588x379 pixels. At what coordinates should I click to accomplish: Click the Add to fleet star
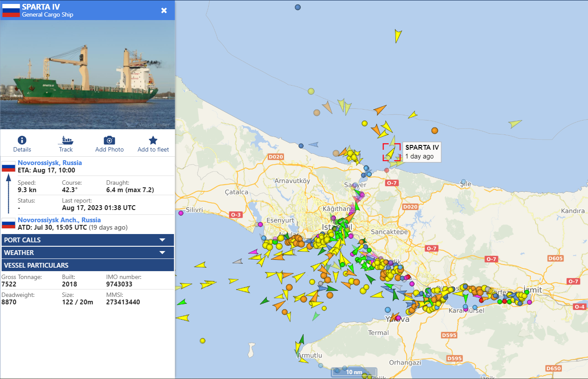[153, 140]
